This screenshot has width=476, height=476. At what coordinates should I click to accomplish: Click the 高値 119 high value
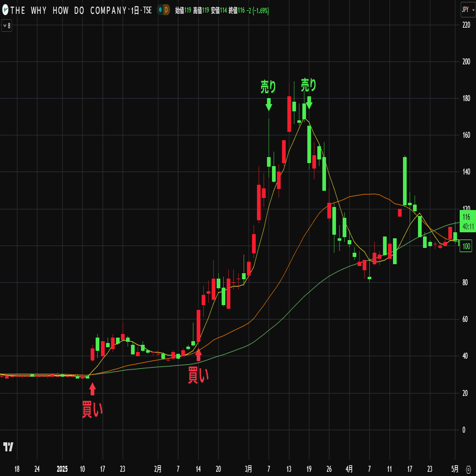pyautogui.click(x=201, y=11)
